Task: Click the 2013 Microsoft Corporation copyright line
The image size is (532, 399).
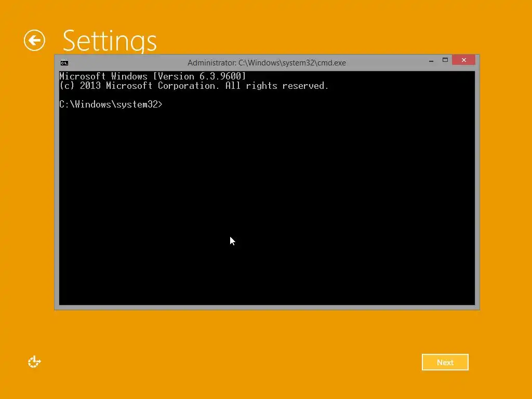Action: (194, 86)
